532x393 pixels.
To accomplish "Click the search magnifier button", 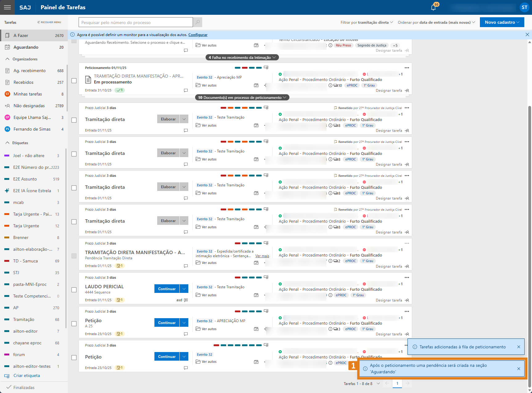I will [x=198, y=22].
